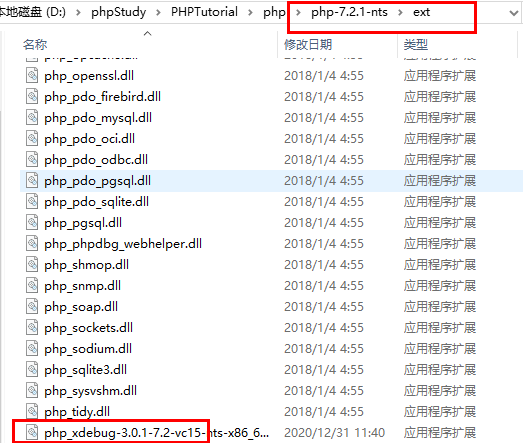Screen dimensions: 523x443
Task: Select the php_xdebug file icon
Action: (32, 433)
